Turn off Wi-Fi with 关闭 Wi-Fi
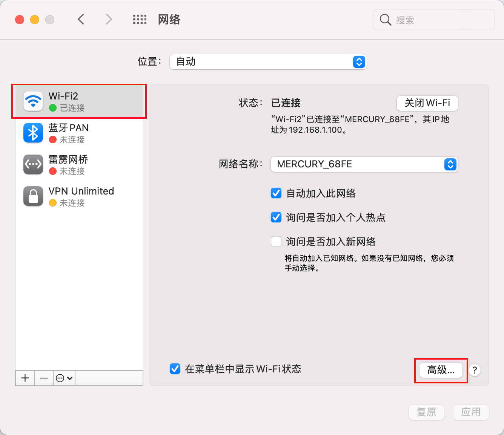The height and width of the screenshot is (435, 504). (x=427, y=103)
